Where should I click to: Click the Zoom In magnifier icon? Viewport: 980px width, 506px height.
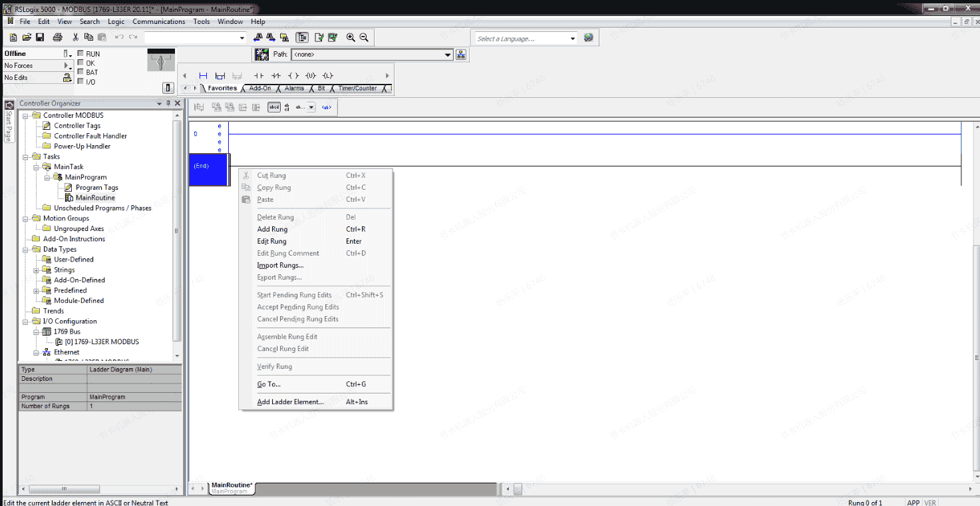coord(351,38)
